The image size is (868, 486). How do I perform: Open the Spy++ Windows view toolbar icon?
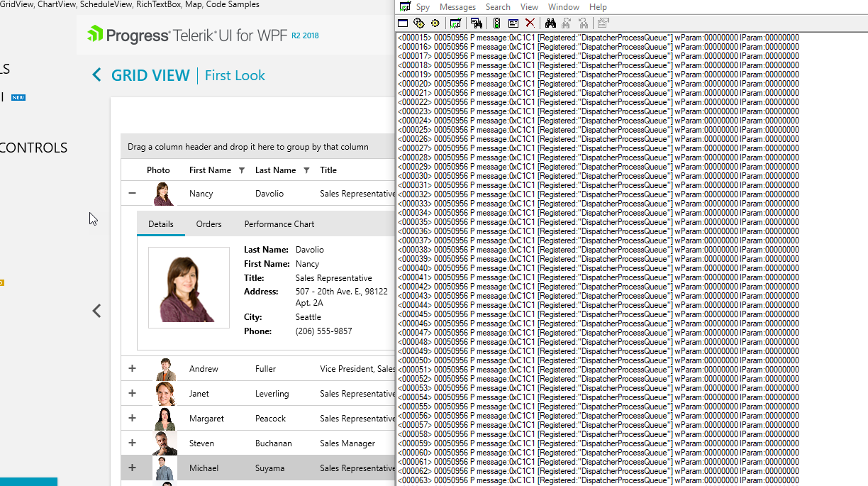click(x=403, y=23)
